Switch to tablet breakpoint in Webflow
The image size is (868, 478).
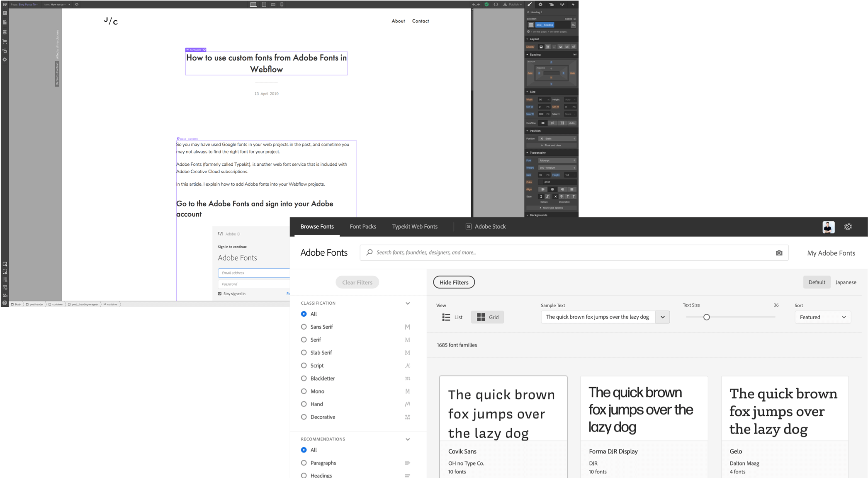click(x=264, y=5)
